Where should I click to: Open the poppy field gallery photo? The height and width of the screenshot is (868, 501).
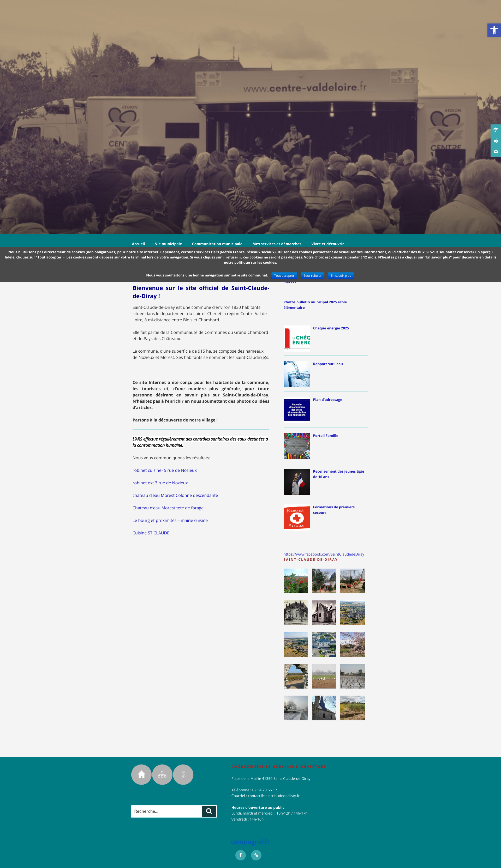(296, 581)
